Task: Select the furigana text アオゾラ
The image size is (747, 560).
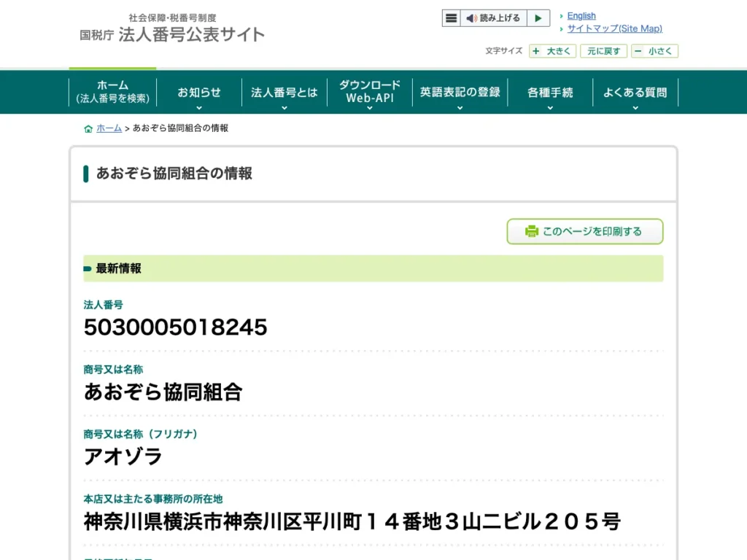Action: coord(123,456)
